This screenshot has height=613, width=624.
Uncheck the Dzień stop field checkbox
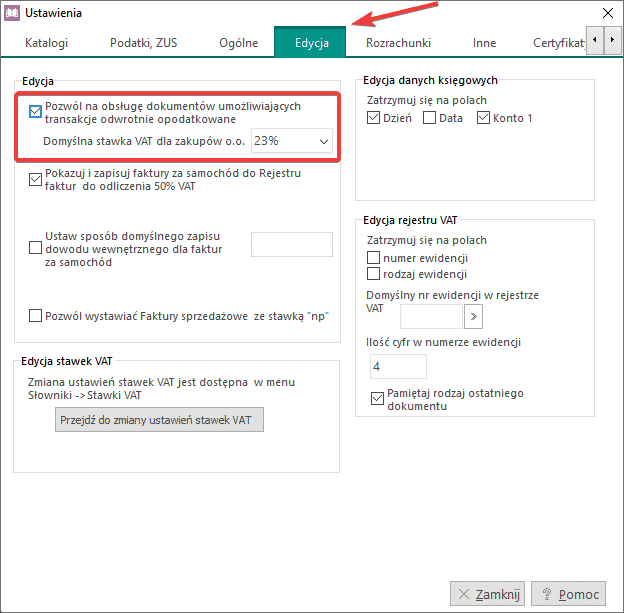click(375, 119)
